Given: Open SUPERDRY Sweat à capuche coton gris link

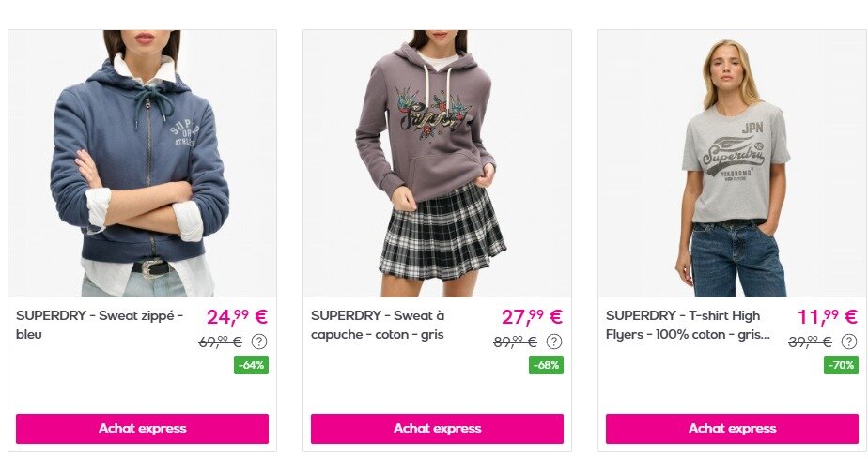Looking at the screenshot, I should (378, 325).
